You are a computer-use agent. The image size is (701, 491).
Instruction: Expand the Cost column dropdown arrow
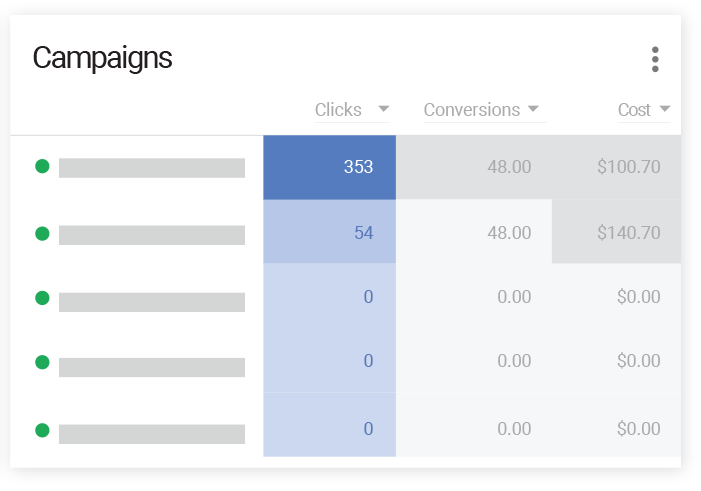pyautogui.click(x=665, y=110)
